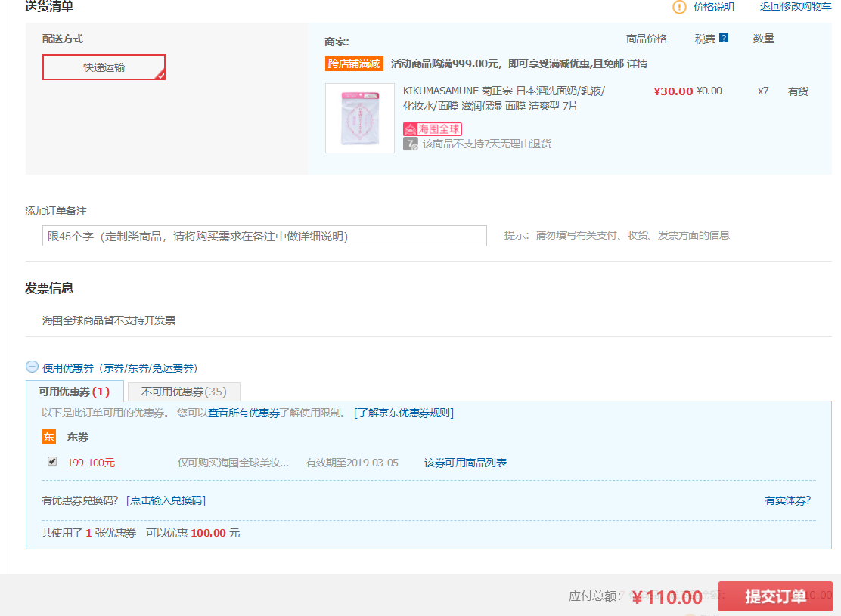Screen dimensions: 841x616
Task: Open 了解京东优惠券规则 link
Action: pos(404,413)
